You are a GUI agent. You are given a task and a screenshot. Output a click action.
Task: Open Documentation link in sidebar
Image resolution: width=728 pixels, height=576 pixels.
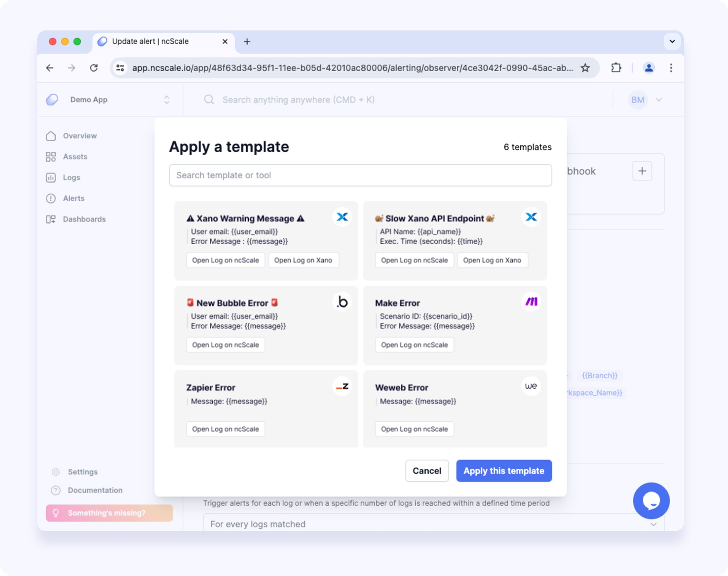coord(95,490)
